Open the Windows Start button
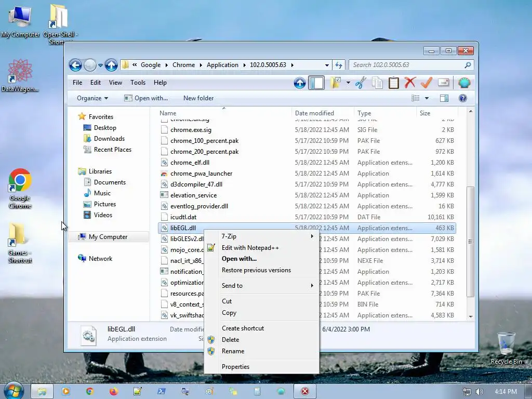 click(x=14, y=391)
